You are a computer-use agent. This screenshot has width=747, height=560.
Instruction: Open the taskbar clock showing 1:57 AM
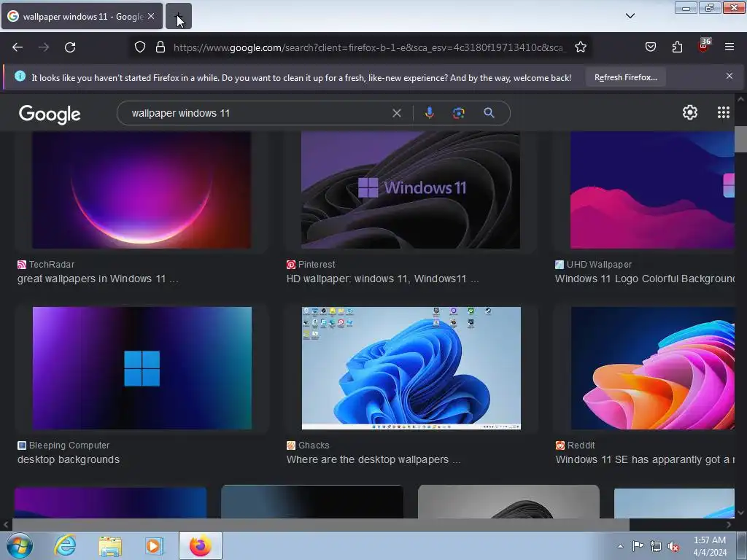[x=710, y=546]
